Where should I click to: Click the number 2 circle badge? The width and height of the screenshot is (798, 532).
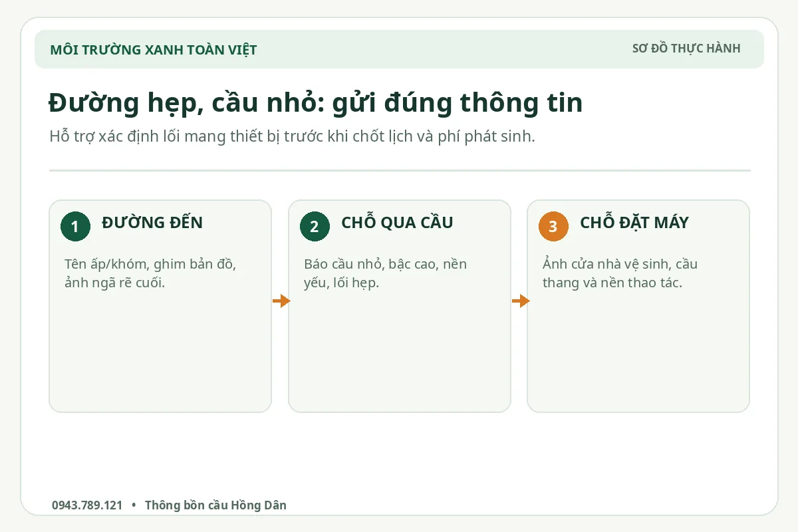coord(315,227)
